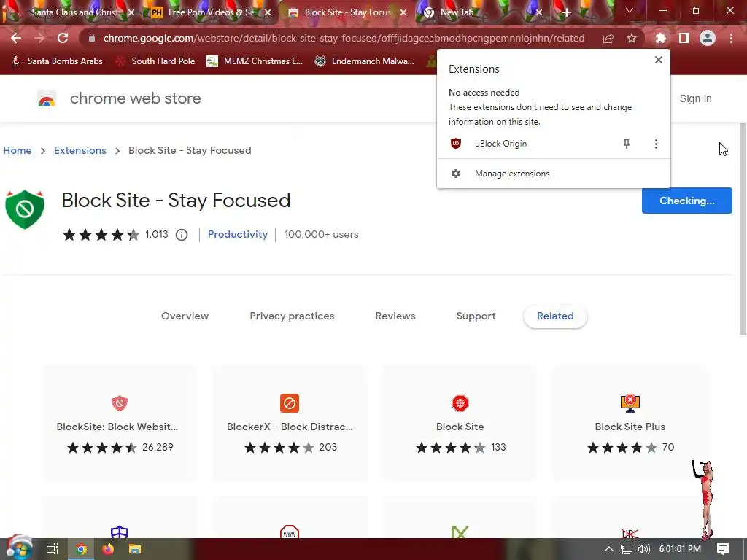The width and height of the screenshot is (747, 560).
Task: Switch to the Overview tab
Action: 185,316
